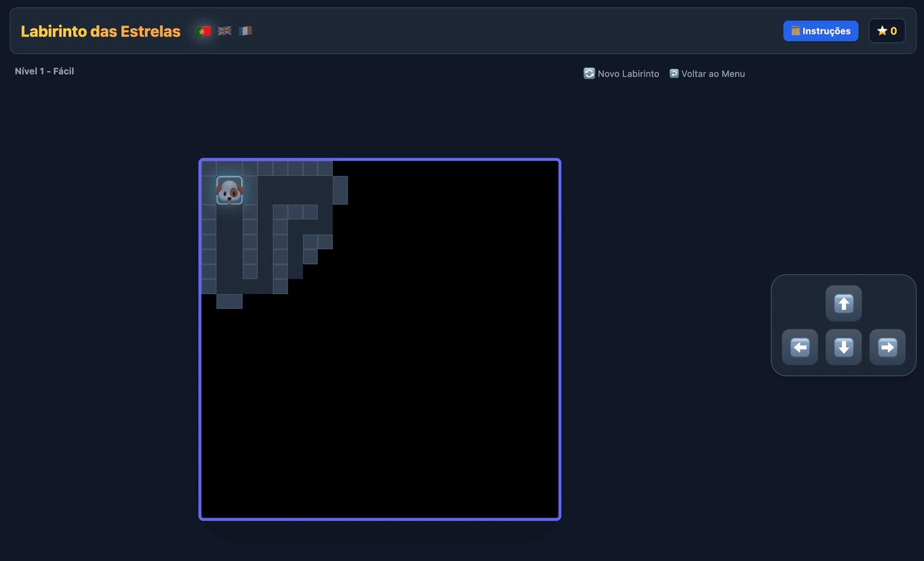Click the Labirinto das Estrelas title
This screenshot has height=561, width=924.
point(100,31)
